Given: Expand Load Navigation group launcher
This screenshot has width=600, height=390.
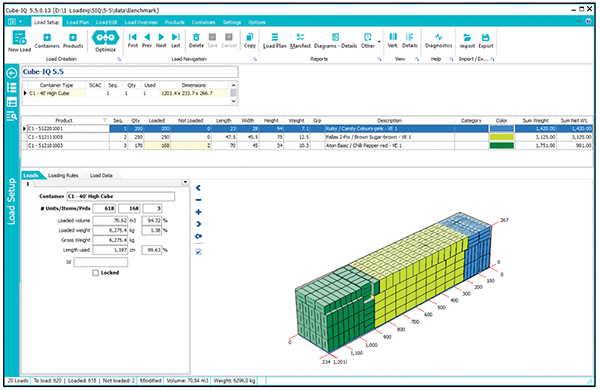Looking at the screenshot, I should (255, 59).
